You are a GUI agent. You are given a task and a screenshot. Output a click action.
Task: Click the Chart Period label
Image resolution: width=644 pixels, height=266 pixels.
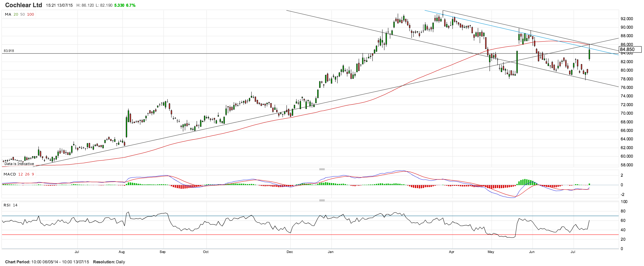coord(17,262)
